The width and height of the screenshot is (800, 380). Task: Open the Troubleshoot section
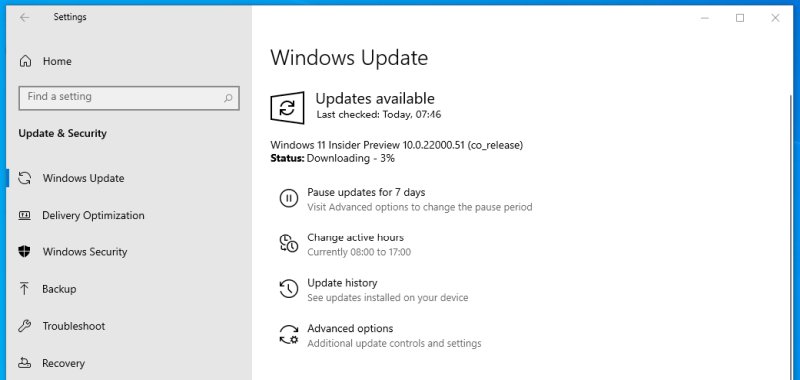pos(74,326)
